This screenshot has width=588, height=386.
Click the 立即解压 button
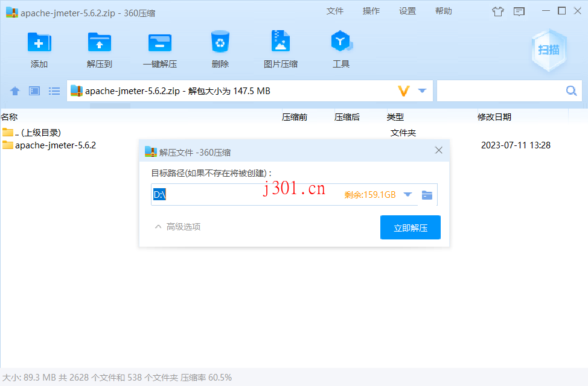(411, 227)
